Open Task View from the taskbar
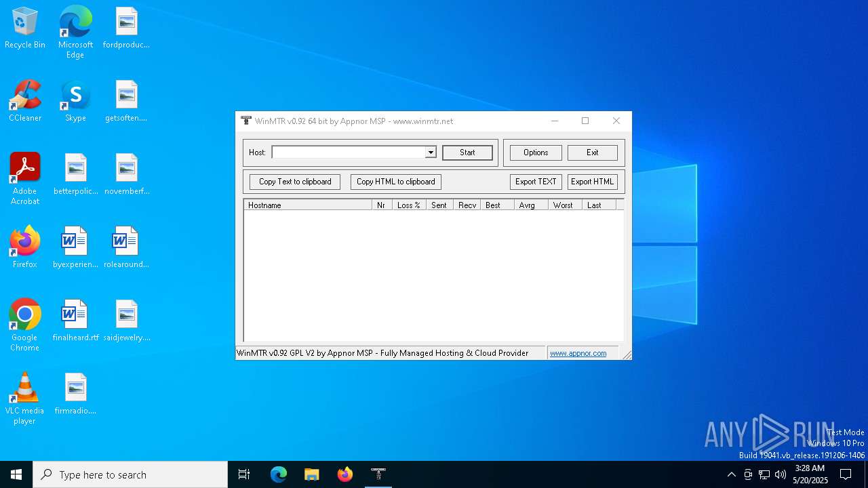The width and height of the screenshot is (868, 488). click(x=244, y=474)
